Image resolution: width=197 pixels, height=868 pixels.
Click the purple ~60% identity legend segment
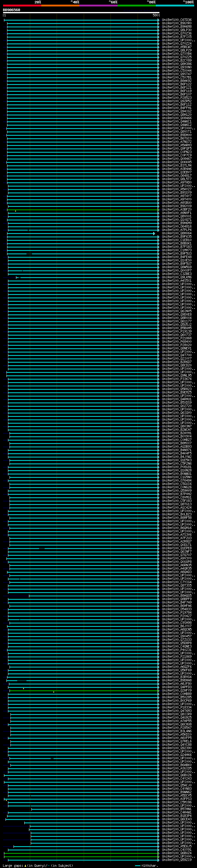(99, 6)
